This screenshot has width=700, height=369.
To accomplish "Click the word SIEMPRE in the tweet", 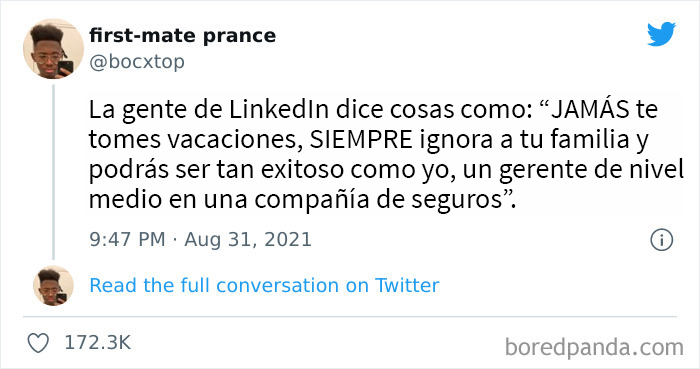I will click(x=361, y=140).
